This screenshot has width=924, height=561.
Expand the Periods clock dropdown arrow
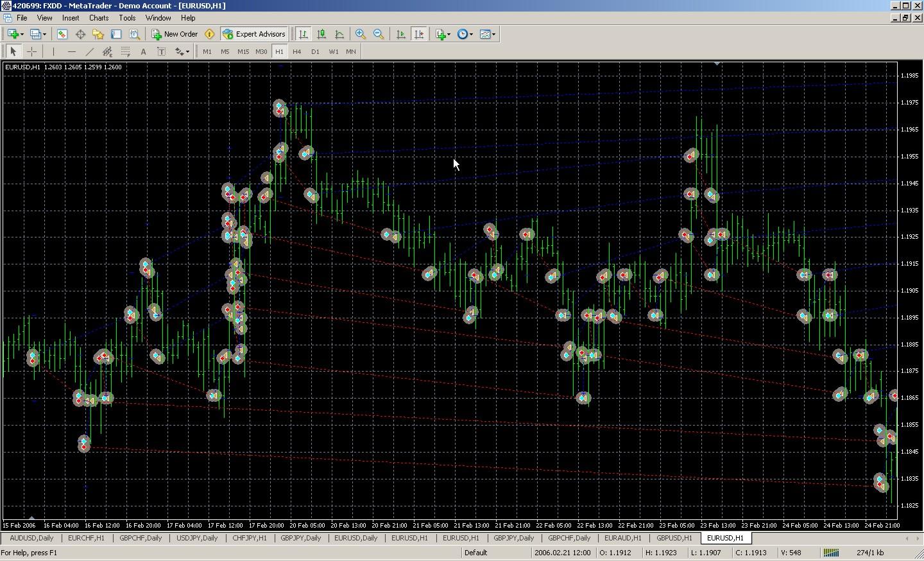(x=471, y=34)
